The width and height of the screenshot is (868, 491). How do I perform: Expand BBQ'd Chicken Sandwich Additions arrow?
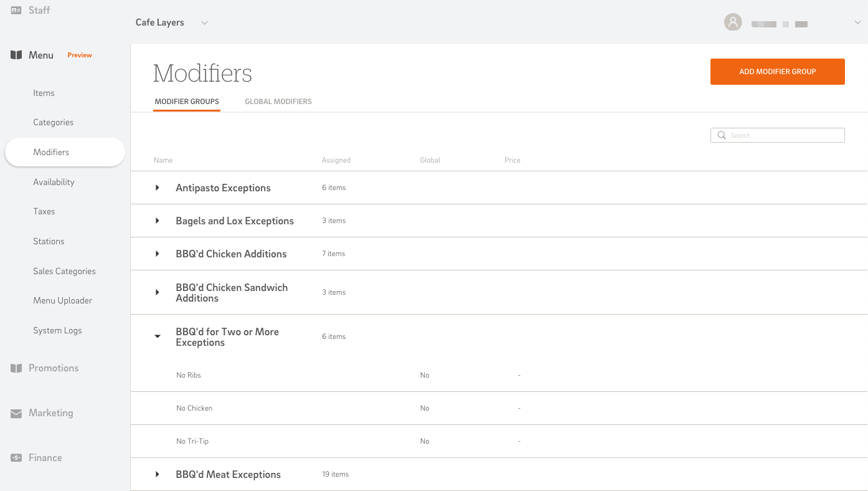(x=158, y=292)
